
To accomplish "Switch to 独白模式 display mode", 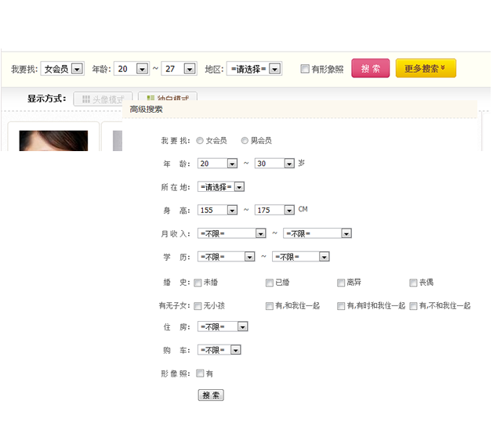I will click(167, 98).
